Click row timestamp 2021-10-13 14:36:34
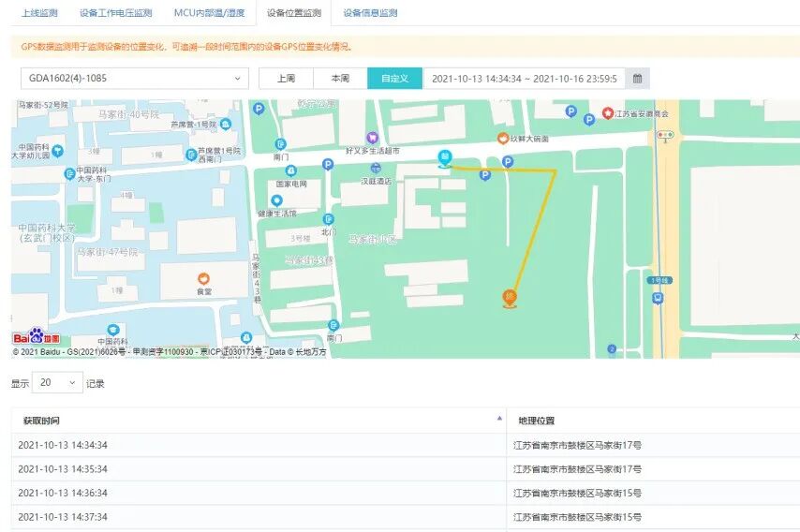The image size is (800, 532). pyautogui.click(x=63, y=493)
